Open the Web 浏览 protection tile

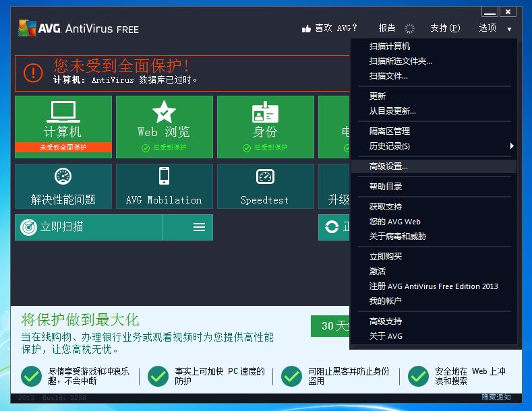[165, 127]
